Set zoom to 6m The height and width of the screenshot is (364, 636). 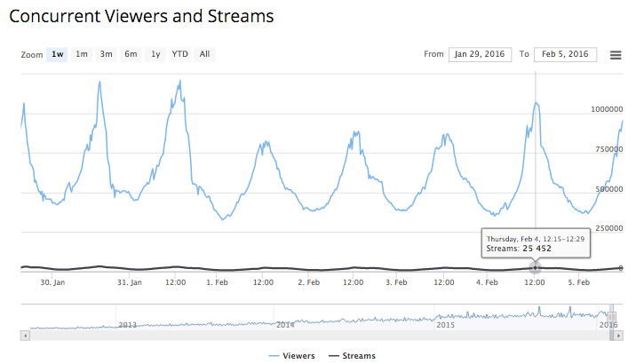point(131,54)
